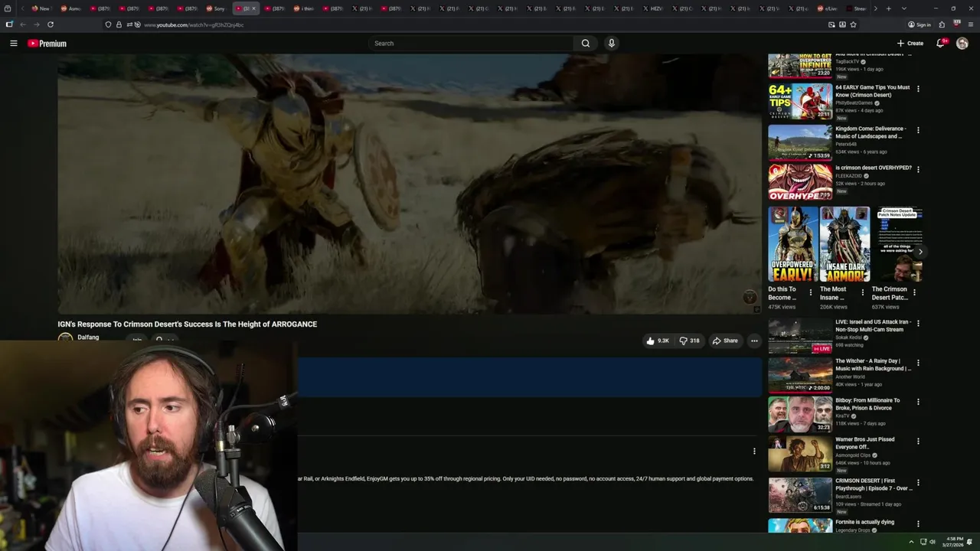This screenshot has width=980, height=551.
Task: Open Kingdom Come Deliverance music thumbnail
Action: [x=800, y=142]
